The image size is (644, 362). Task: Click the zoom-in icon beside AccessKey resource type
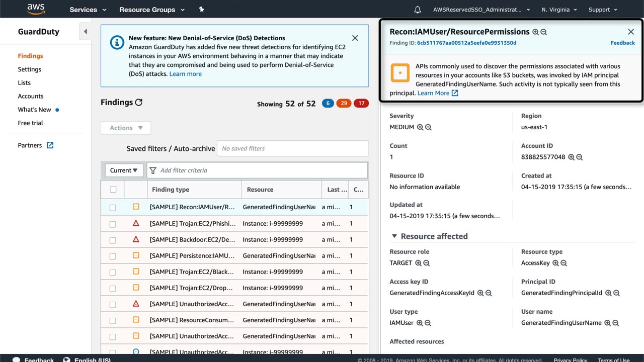click(x=555, y=263)
